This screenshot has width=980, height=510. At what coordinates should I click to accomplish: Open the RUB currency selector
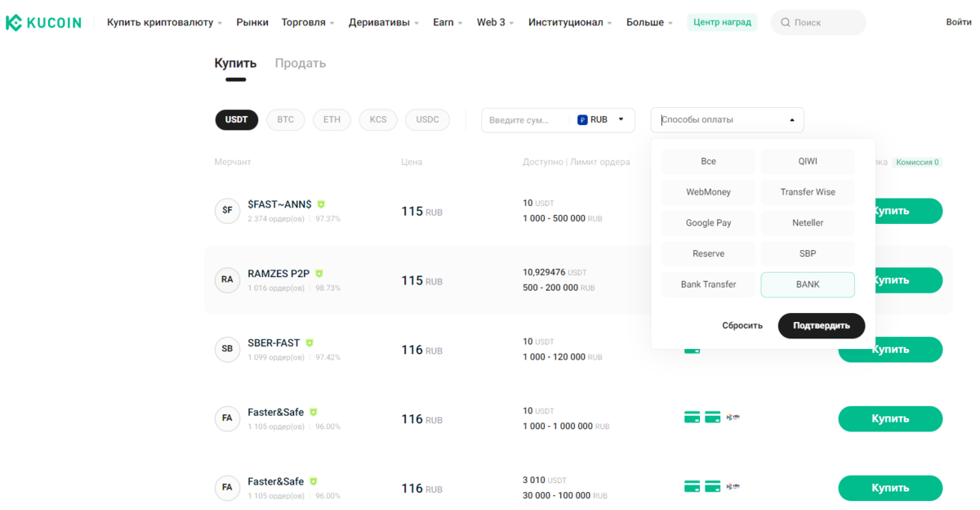(601, 119)
